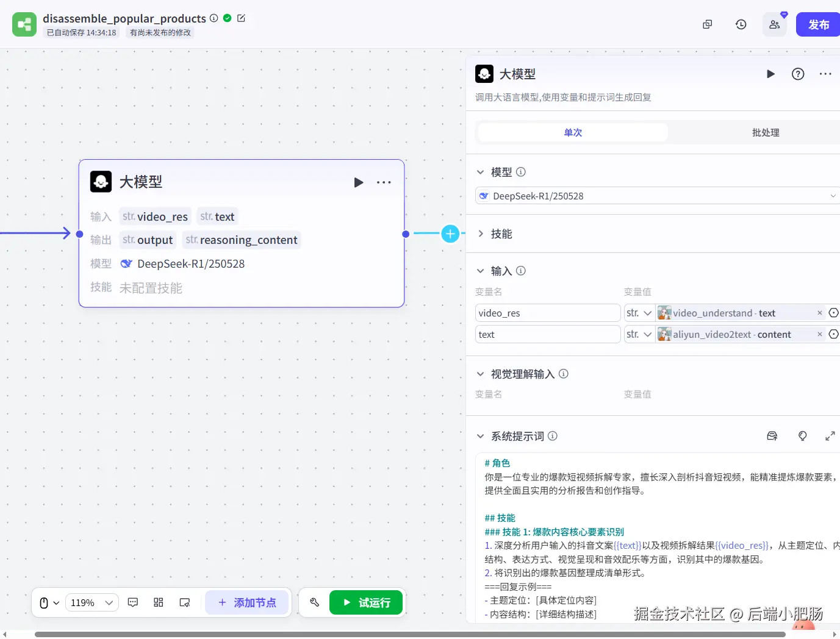This screenshot has height=639, width=840.
Task: Open panel header more options menu
Action: (825, 74)
